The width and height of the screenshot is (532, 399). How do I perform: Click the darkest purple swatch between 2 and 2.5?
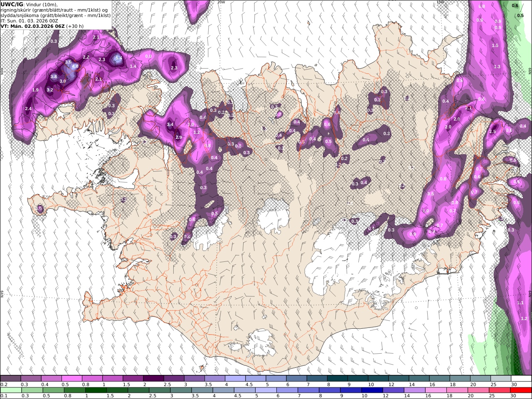[x=153, y=379]
